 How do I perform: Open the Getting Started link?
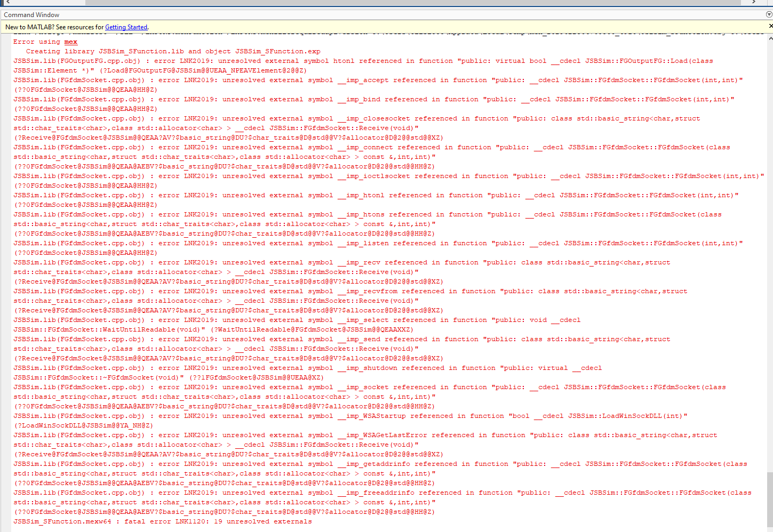tap(126, 27)
